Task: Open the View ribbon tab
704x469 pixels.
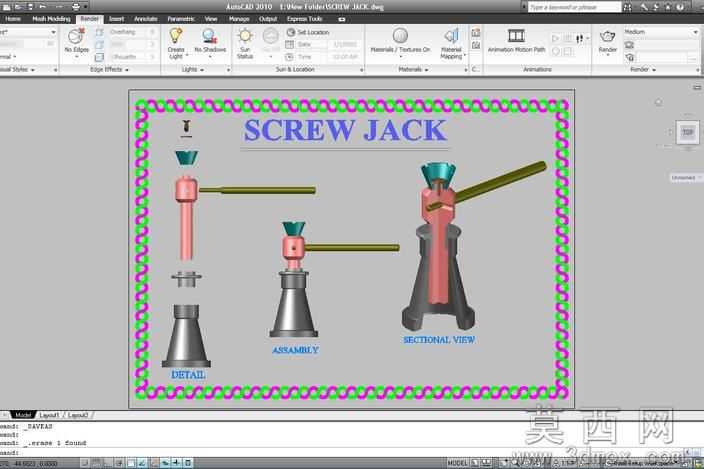Action: 211,19
